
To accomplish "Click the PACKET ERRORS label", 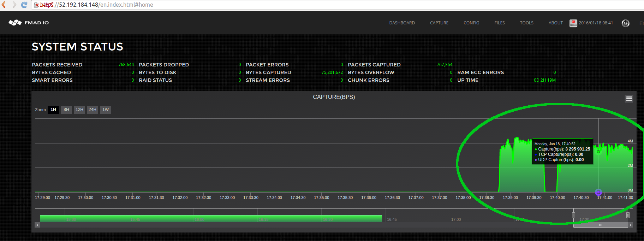I will (x=267, y=65).
